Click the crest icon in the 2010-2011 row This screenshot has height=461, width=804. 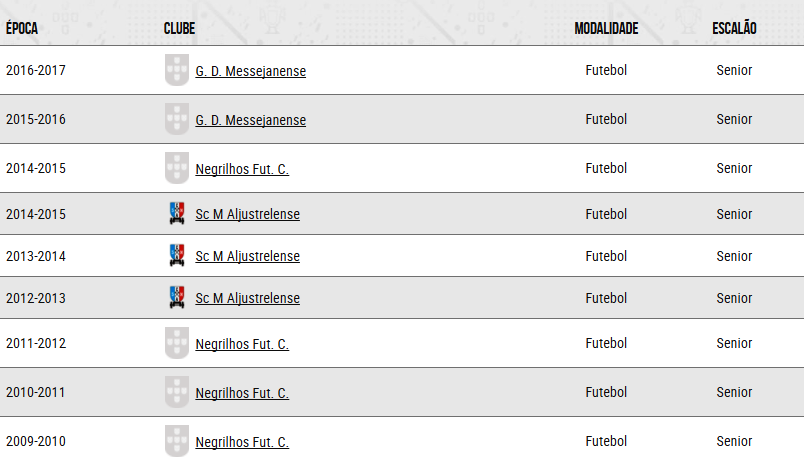177,392
